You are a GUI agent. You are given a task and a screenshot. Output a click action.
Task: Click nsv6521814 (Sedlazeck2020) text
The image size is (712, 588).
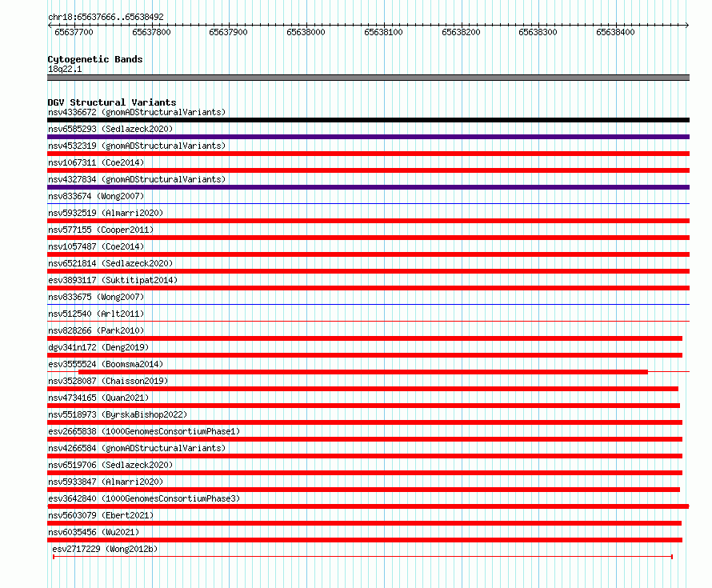click(x=110, y=263)
